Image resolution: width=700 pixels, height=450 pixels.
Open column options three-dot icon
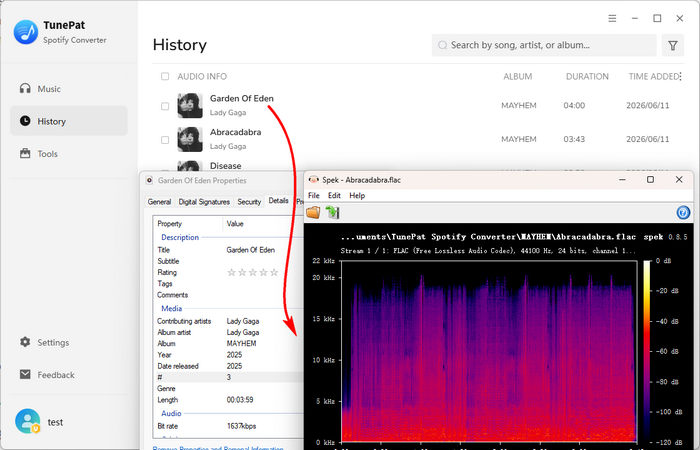tap(680, 77)
